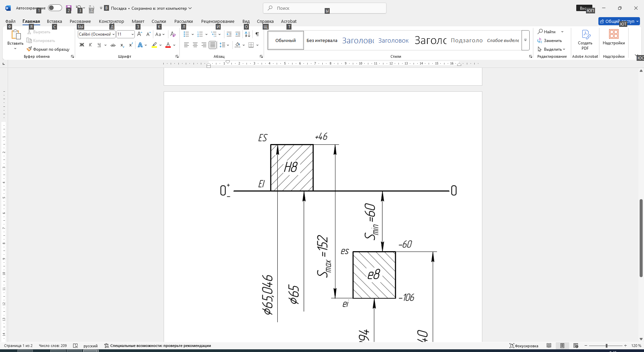The width and height of the screenshot is (644, 352).
Task: Increase font size icon
Action: point(140,34)
